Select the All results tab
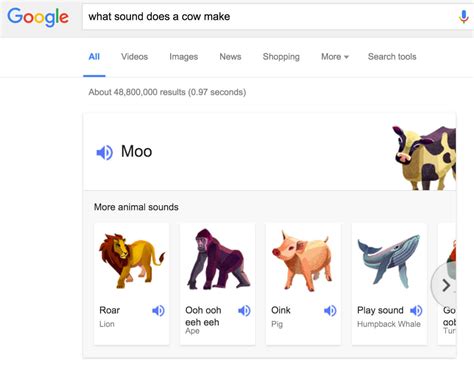Image resolution: width=474 pixels, height=369 pixels. (94, 57)
